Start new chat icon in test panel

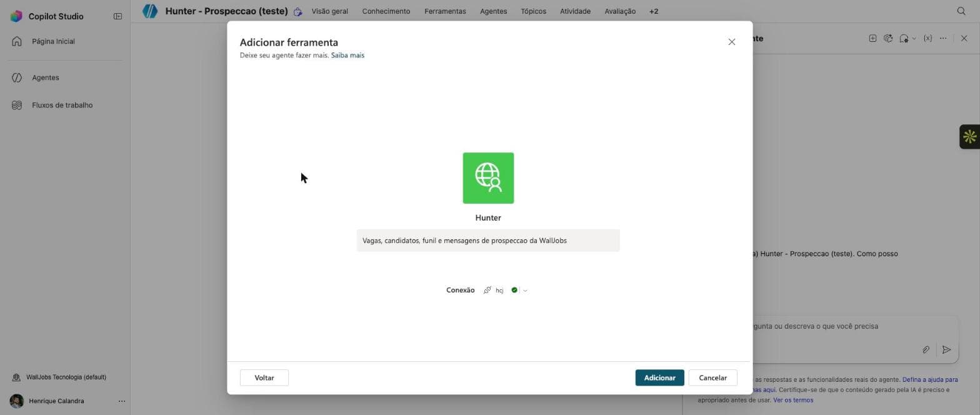(x=872, y=38)
